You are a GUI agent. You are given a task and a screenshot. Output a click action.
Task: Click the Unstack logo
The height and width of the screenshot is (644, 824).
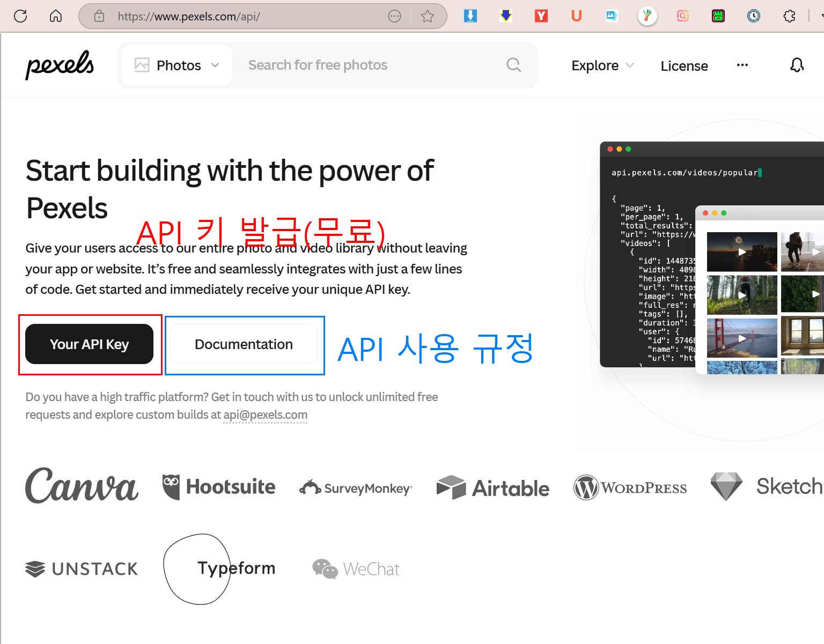tap(82, 569)
